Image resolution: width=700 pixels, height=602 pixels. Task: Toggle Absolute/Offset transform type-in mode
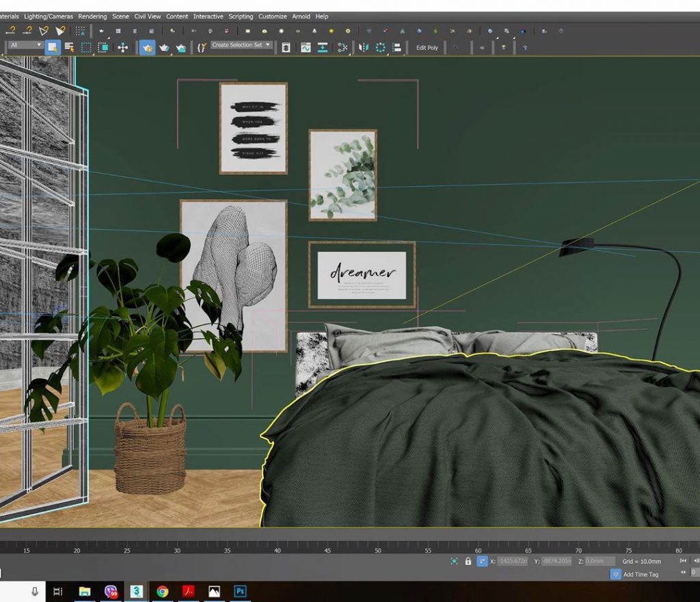point(482,562)
